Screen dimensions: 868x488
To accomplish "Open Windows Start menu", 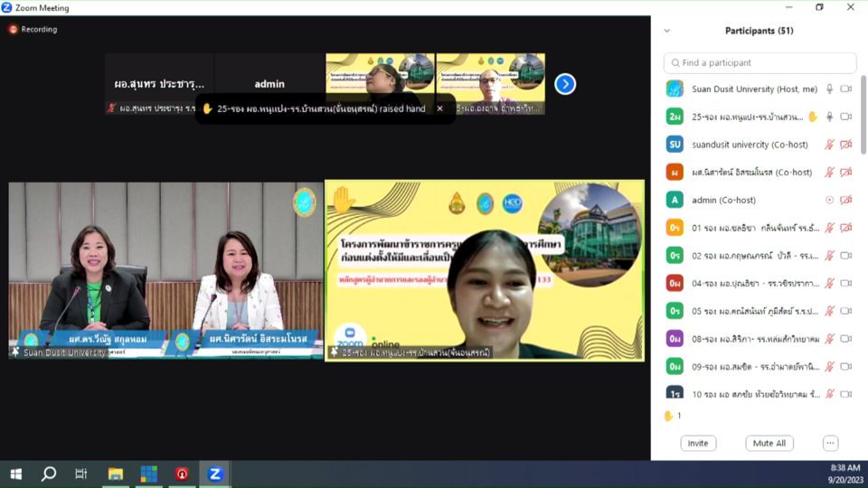I will pos(15,474).
